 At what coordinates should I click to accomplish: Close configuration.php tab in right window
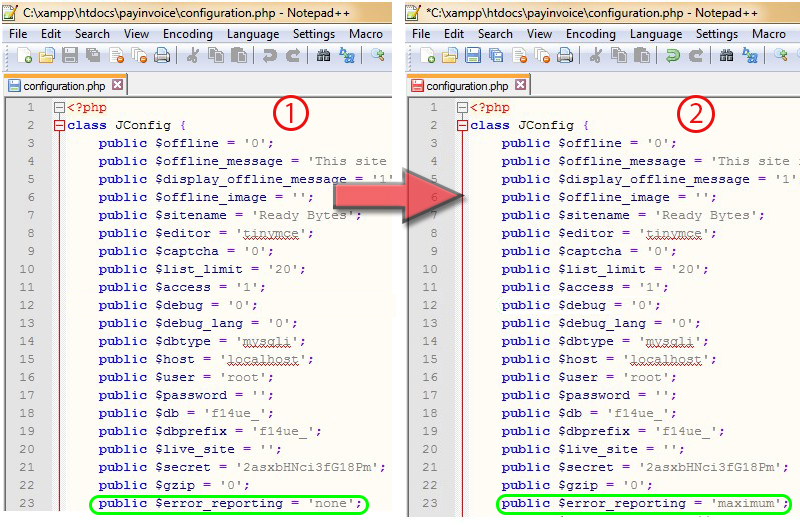point(520,85)
